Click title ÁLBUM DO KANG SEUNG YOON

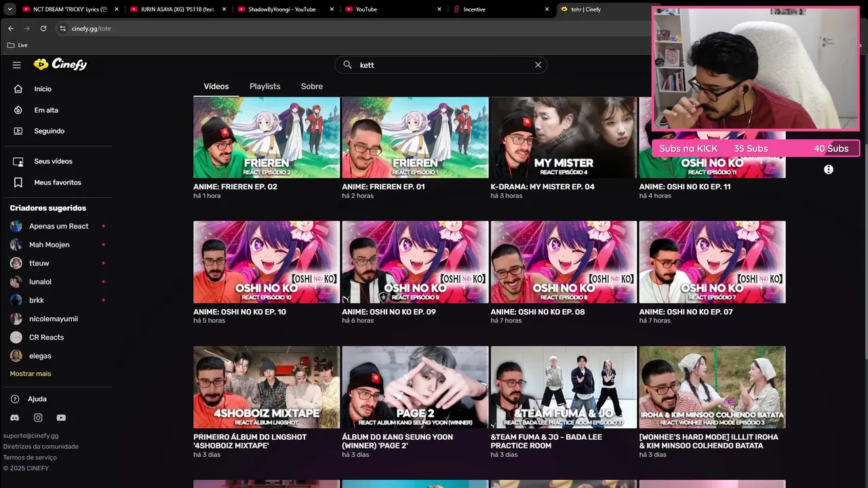(x=397, y=441)
